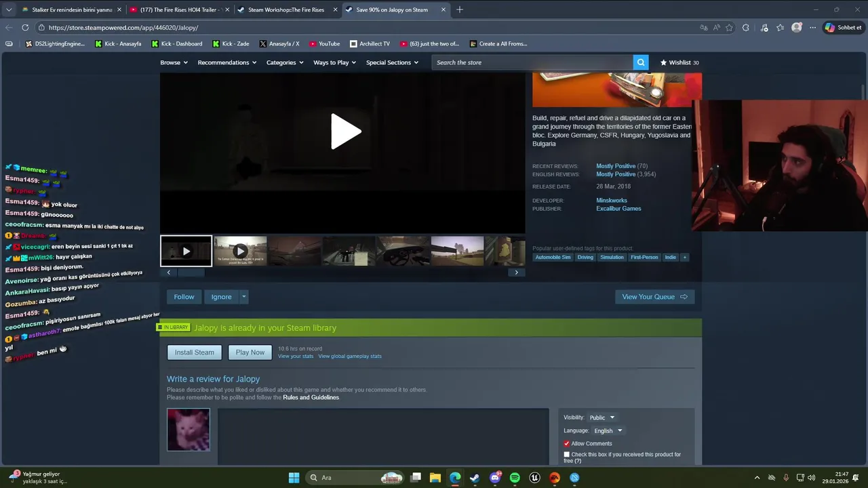868x488 pixels.
Task: Open the volume control in system tray
Action: [812, 478]
